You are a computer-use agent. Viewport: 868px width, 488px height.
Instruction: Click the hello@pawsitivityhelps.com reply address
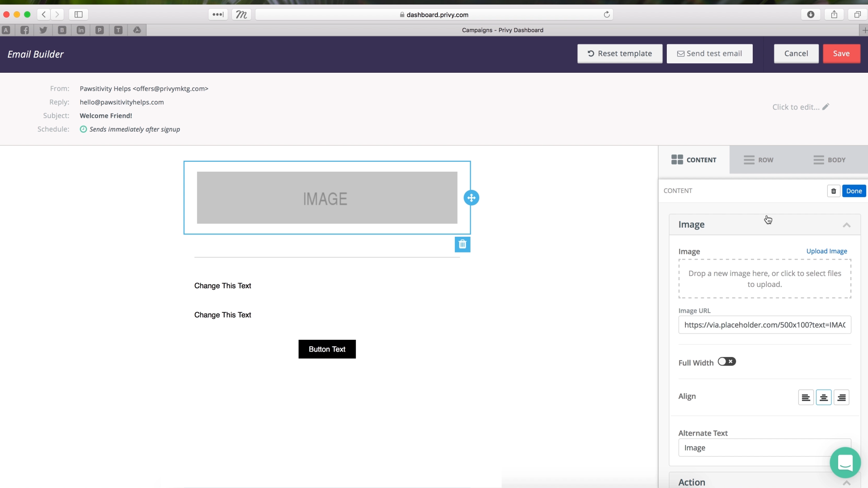[122, 102]
